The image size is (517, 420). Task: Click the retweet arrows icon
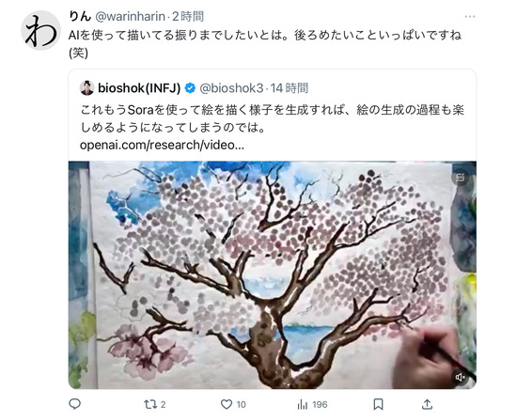click(x=150, y=404)
